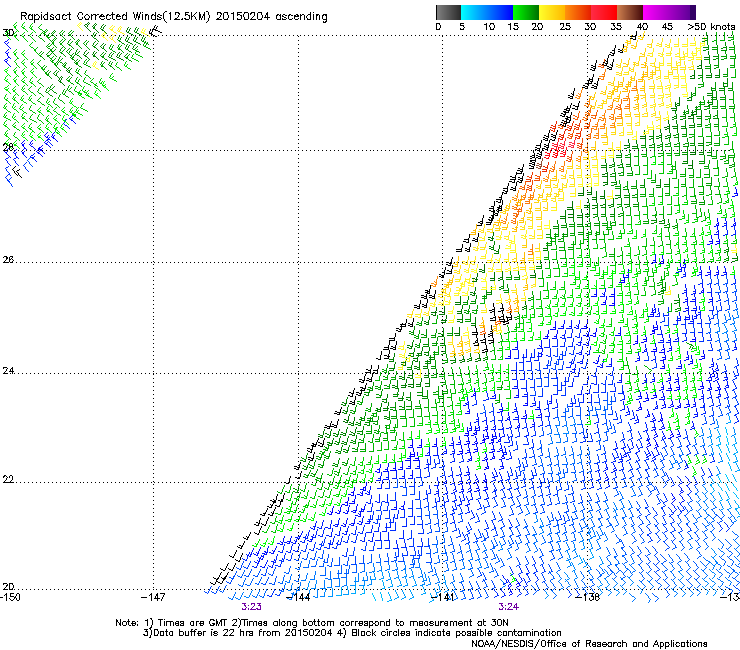Click the '20150204 ascending' date text in the title

click(271, 17)
